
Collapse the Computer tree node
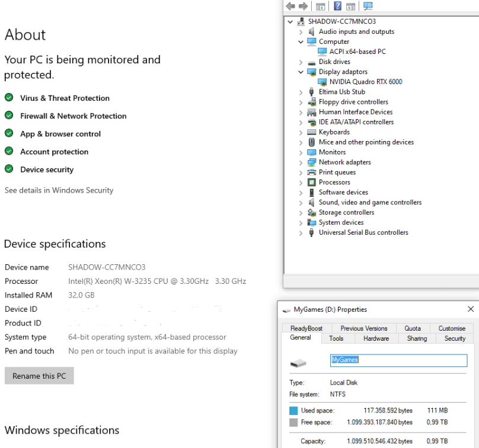click(x=301, y=42)
